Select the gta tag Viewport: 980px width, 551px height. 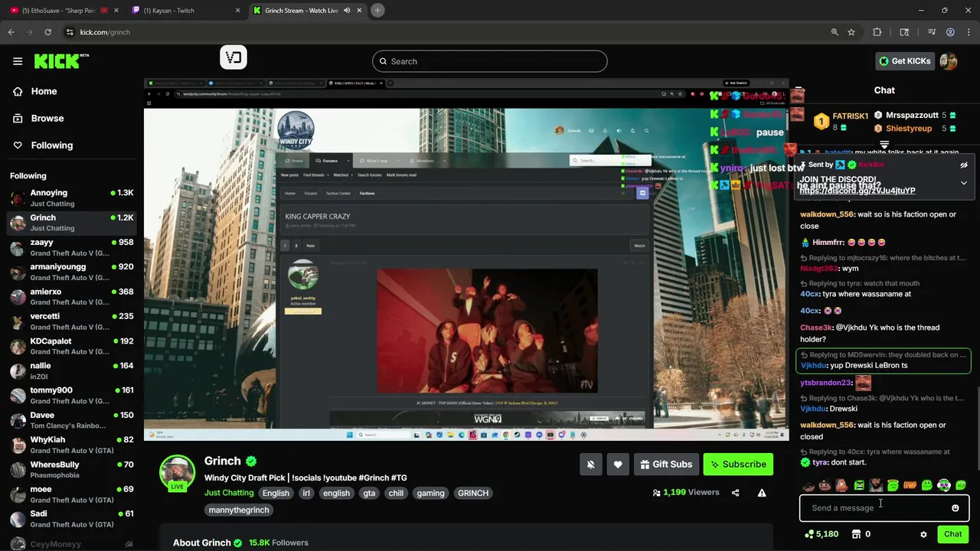[369, 493]
